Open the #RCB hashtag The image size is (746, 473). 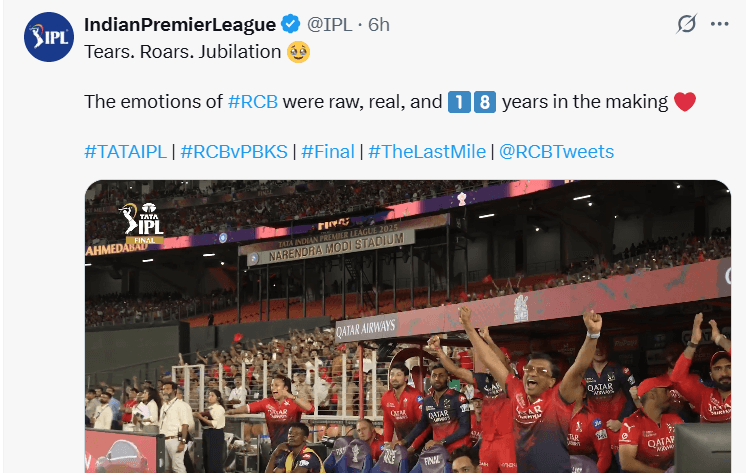253,102
